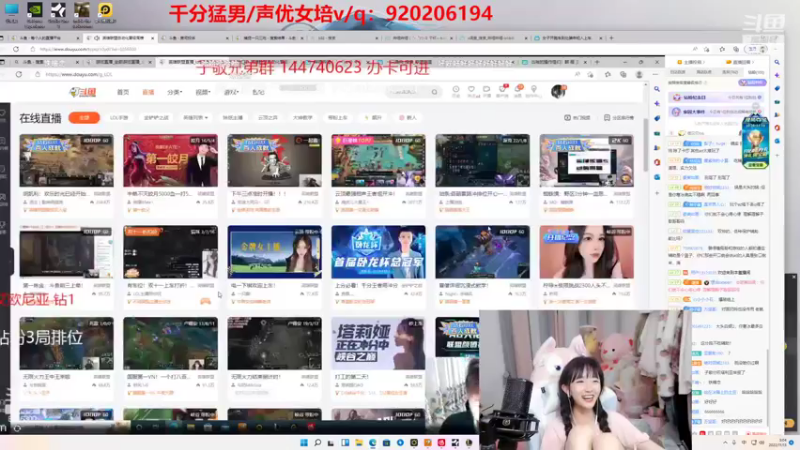Expand the 英雄联盟 category dropdown pill
Image resolution: width=800 pixels, height=450 pixels.
coord(195,118)
